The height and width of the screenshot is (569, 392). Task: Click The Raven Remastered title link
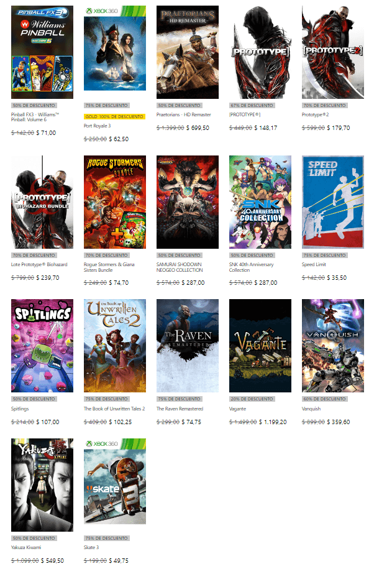[180, 409]
